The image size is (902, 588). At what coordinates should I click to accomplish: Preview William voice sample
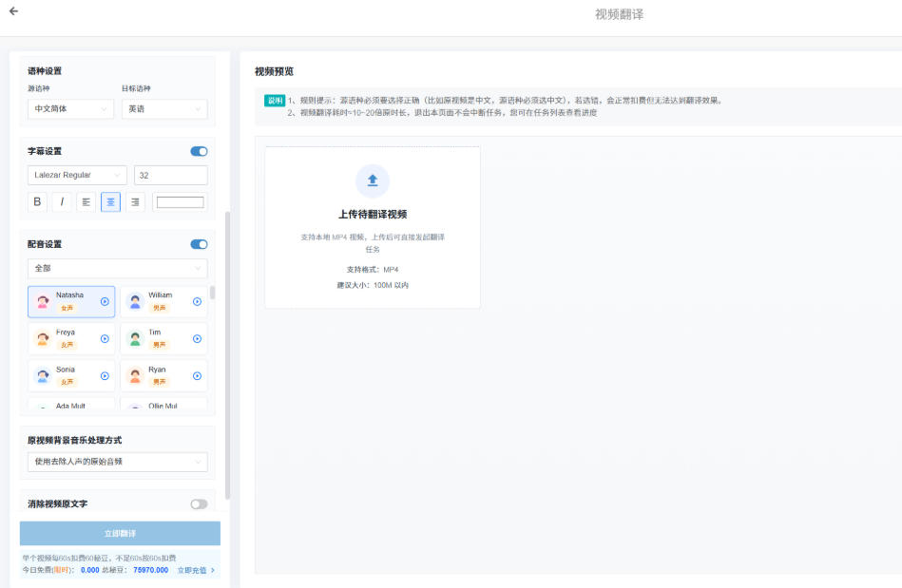coord(198,302)
